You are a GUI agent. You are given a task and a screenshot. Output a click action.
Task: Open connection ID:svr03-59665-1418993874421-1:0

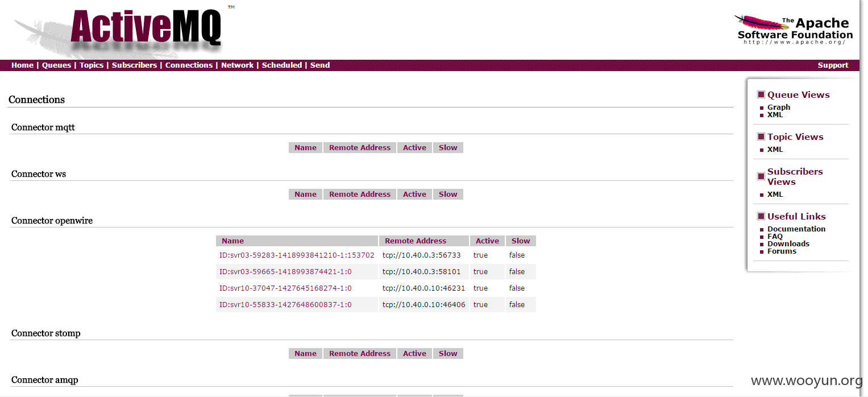285,272
